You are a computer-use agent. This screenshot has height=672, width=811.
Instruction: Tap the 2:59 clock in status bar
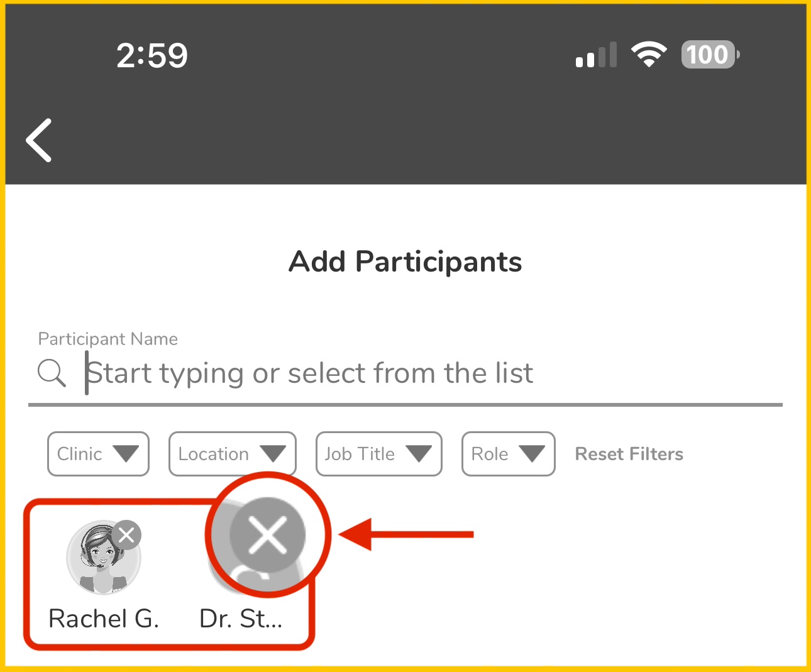point(152,55)
